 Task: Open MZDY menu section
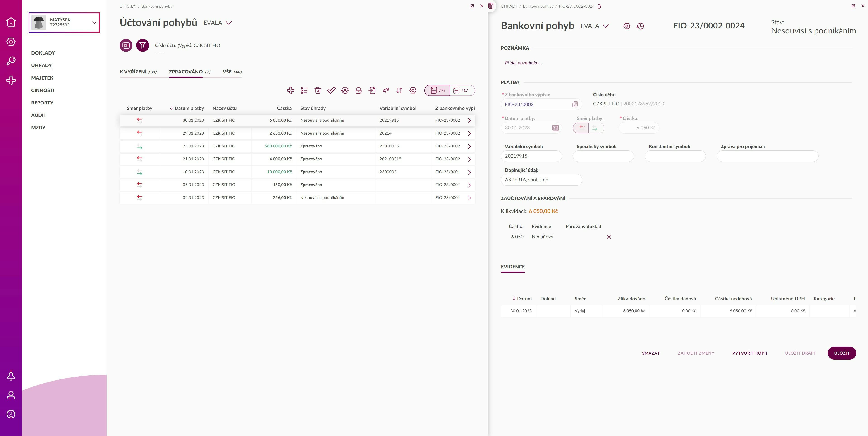[38, 128]
